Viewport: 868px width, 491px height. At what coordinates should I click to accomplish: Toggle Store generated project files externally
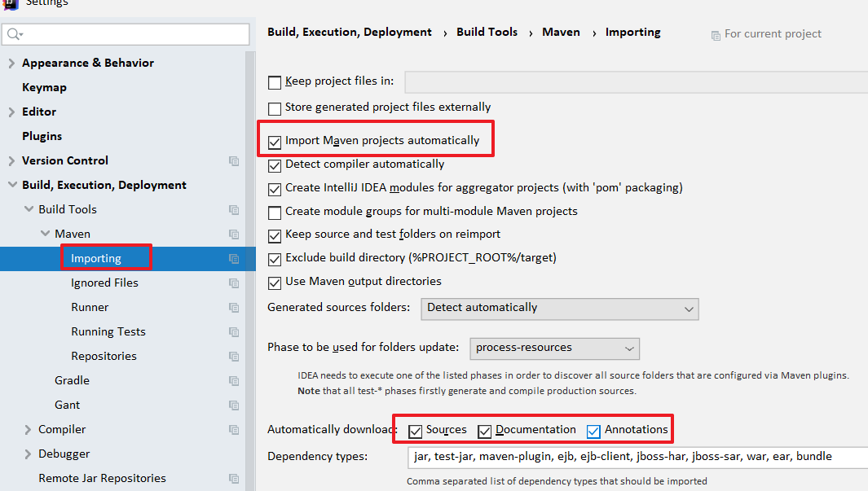point(275,107)
